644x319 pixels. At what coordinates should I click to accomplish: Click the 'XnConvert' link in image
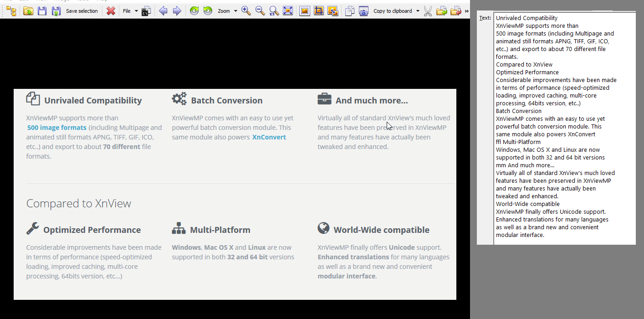269,137
